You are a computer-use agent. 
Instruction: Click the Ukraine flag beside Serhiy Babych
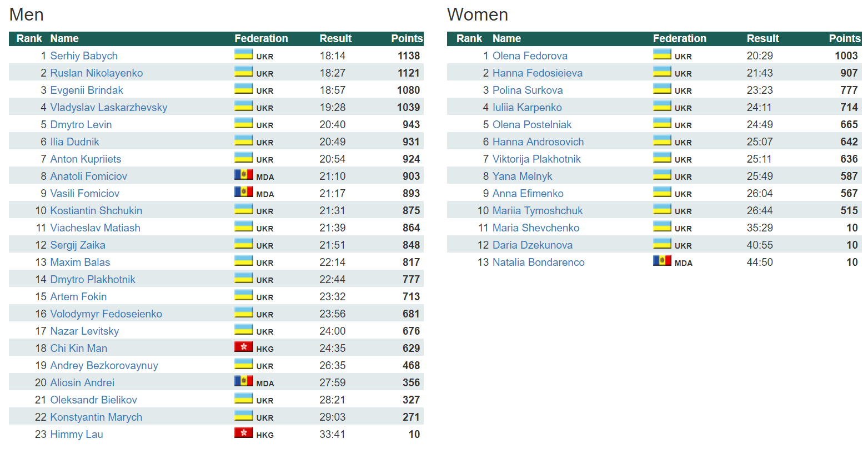[243, 54]
